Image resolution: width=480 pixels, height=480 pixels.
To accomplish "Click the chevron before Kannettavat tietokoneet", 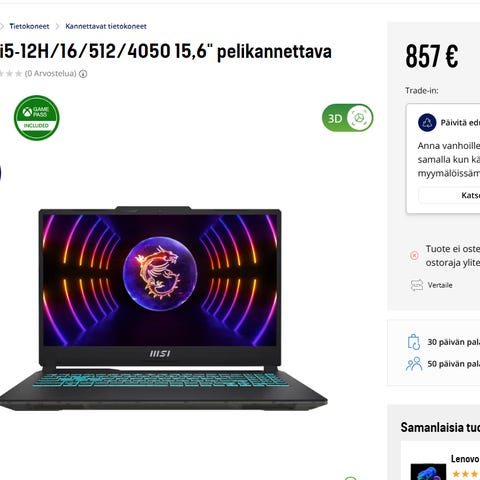I will pyautogui.click(x=57, y=26).
